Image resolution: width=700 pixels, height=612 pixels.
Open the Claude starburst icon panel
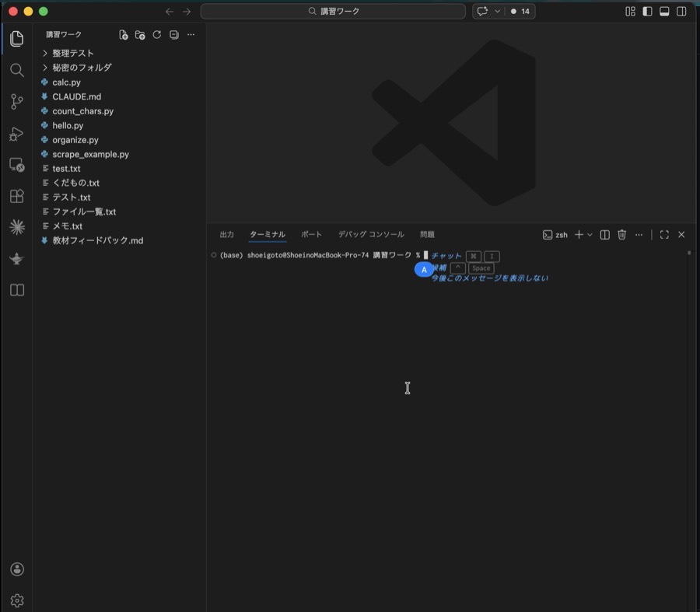(x=16, y=227)
